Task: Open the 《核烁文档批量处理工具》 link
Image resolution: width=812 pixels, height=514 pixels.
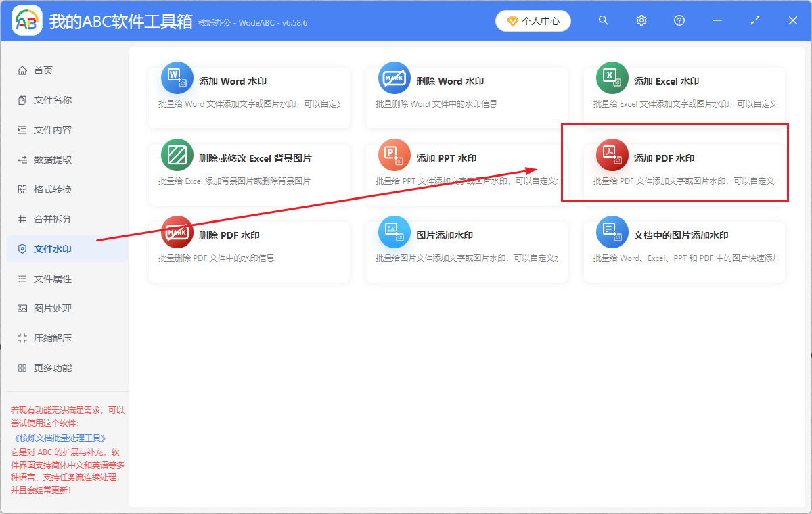Action: point(61,438)
